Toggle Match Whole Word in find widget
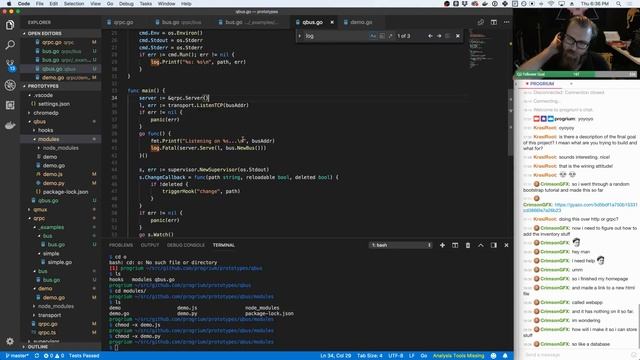Screen dimensions: 640x360 382,36
